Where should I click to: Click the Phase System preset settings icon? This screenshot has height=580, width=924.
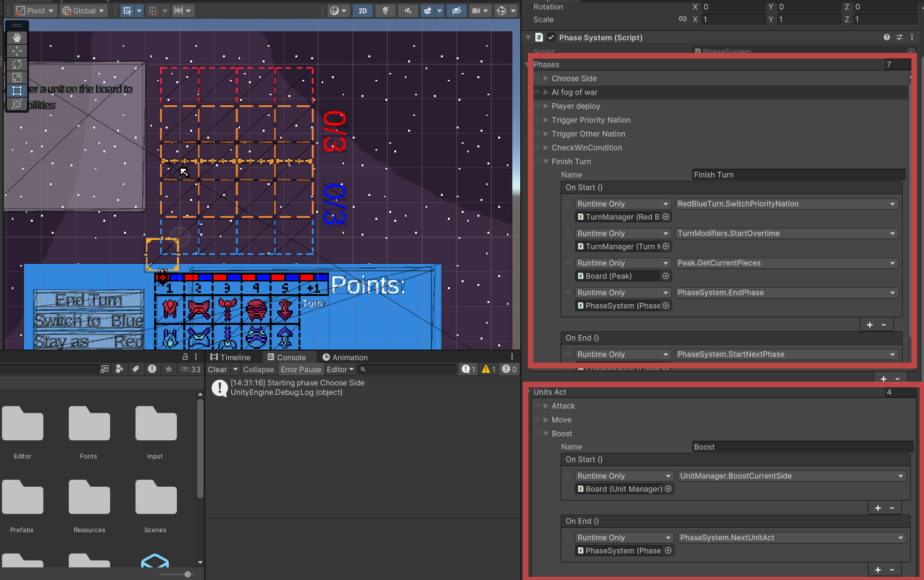click(899, 38)
